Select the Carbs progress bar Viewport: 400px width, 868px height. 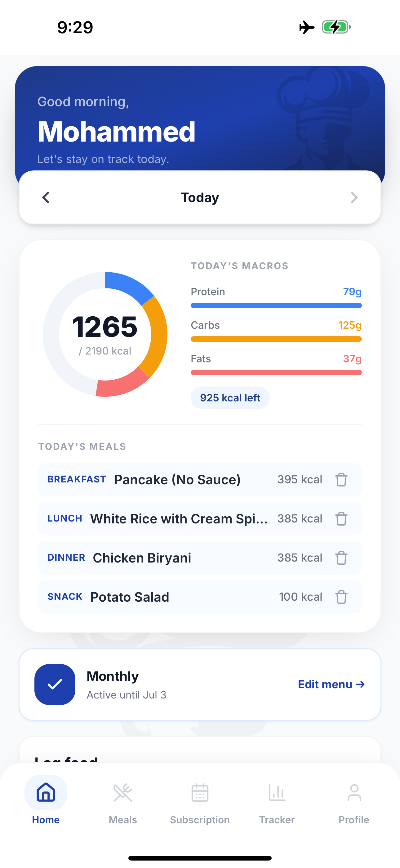(x=276, y=339)
